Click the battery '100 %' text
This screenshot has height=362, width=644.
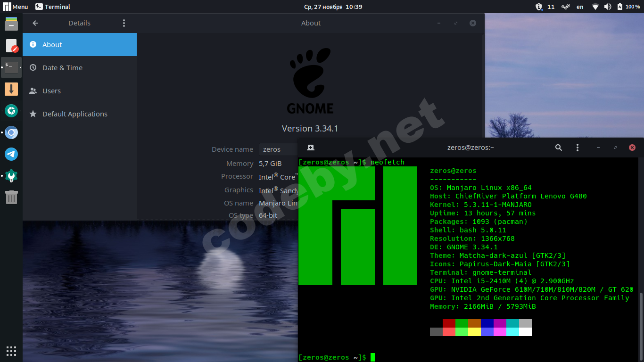[x=633, y=7]
